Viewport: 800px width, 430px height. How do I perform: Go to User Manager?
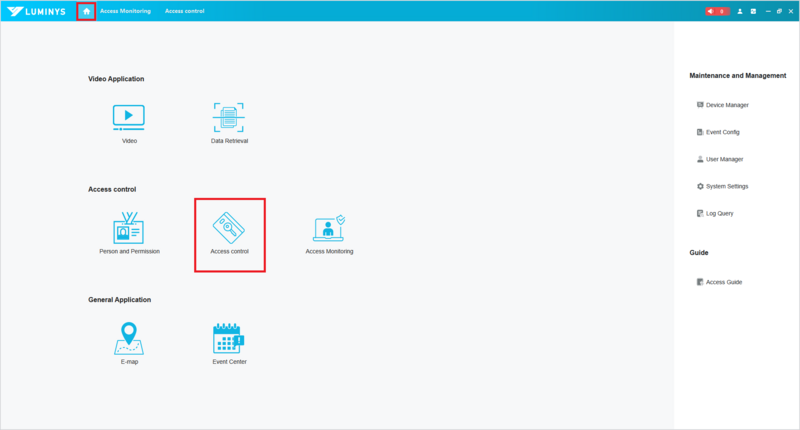click(724, 159)
